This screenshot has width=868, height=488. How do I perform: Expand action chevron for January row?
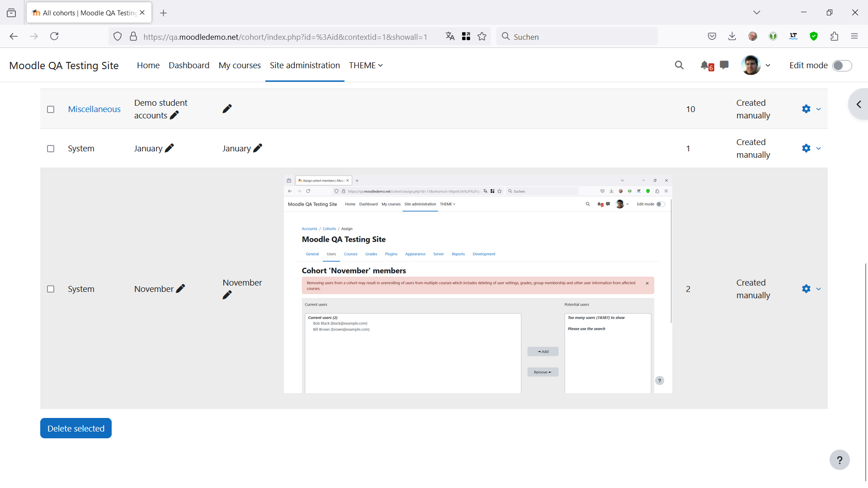818,149
